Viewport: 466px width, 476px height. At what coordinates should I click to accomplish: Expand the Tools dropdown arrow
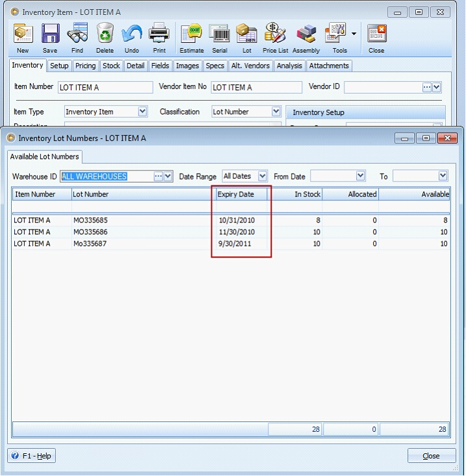(354, 33)
